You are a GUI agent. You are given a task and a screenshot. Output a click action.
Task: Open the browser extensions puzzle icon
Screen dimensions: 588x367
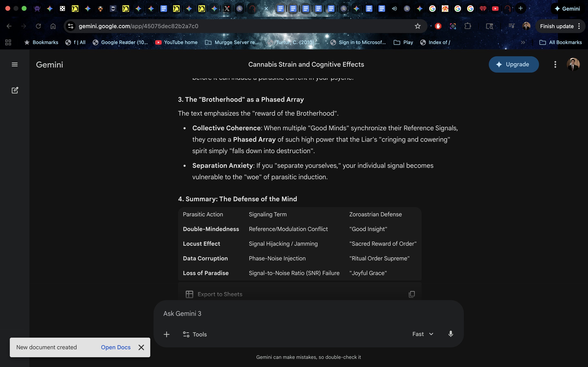(468, 26)
